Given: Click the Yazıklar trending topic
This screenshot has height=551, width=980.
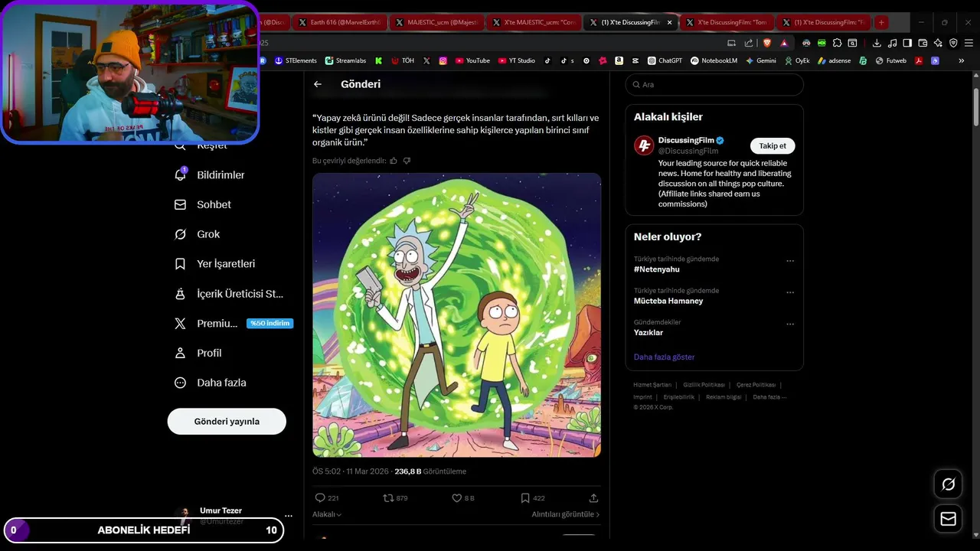Looking at the screenshot, I should 648,332.
